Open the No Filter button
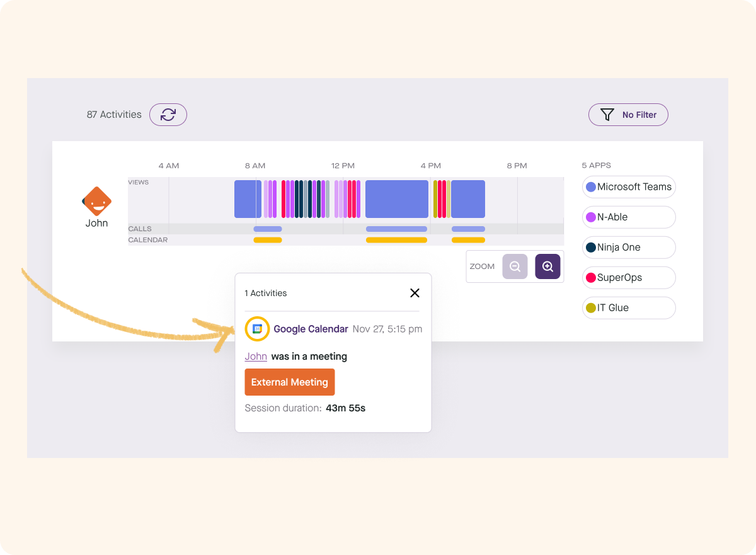The image size is (756, 555). pyautogui.click(x=628, y=115)
